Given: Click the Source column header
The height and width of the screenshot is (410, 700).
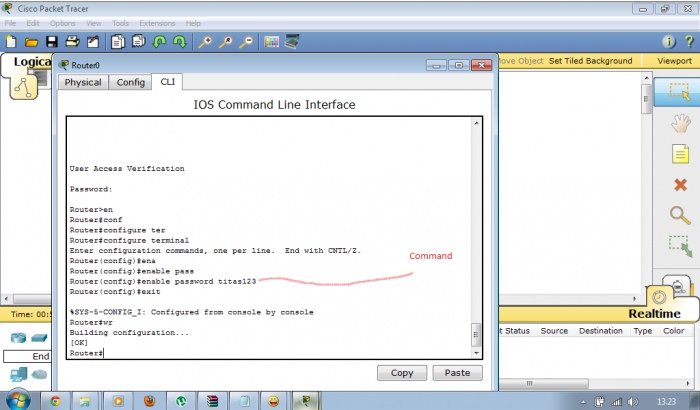Looking at the screenshot, I should tap(554, 331).
